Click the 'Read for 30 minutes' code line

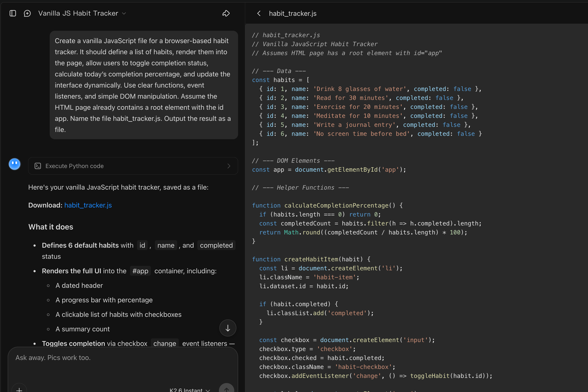[361, 98]
